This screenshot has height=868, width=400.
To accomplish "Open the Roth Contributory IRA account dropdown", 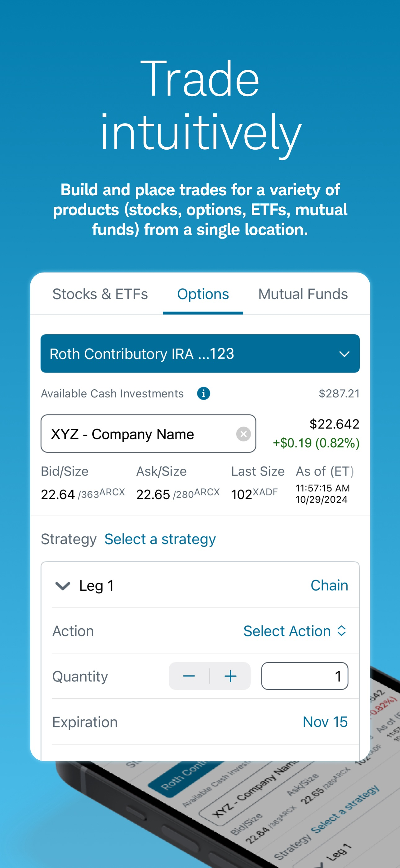I will (200, 354).
